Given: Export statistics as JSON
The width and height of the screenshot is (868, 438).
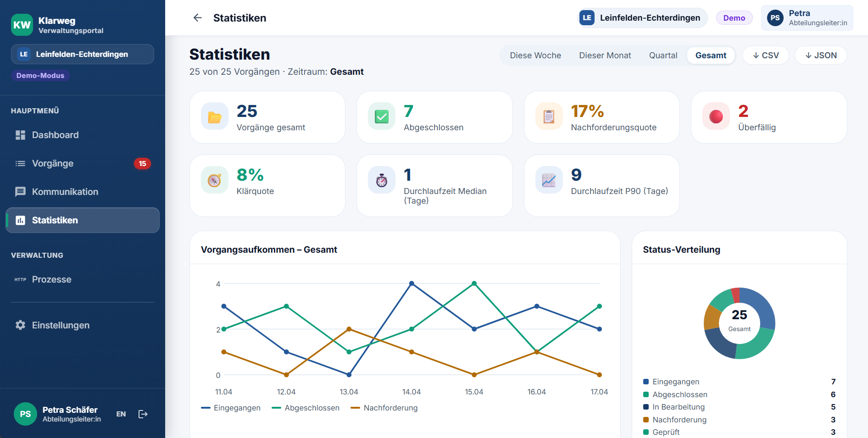Looking at the screenshot, I should click(x=821, y=55).
